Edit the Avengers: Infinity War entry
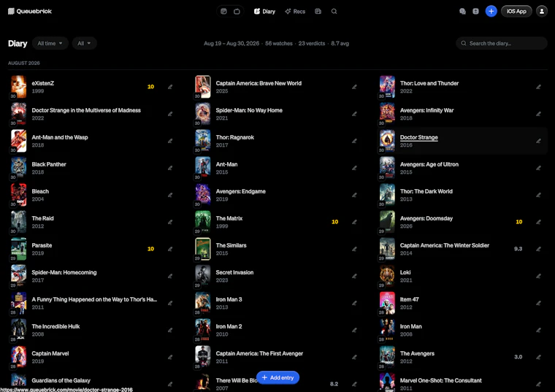555x392 pixels. click(x=538, y=114)
